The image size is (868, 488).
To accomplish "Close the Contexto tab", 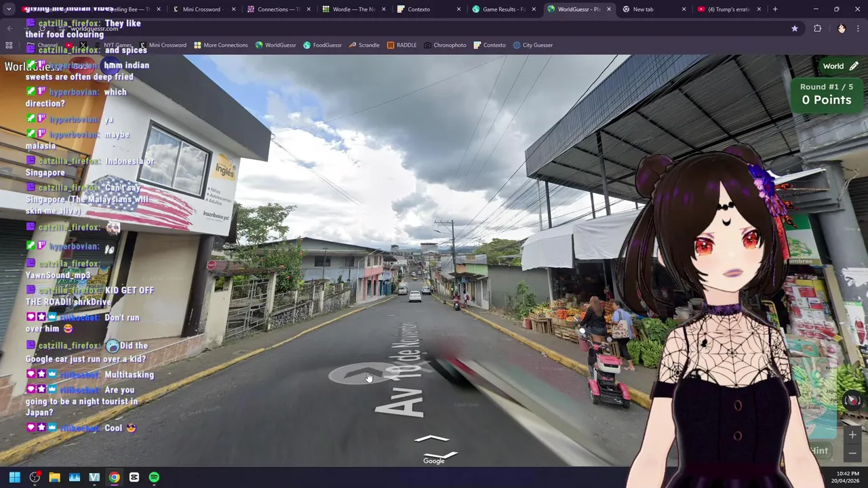I will point(458,9).
